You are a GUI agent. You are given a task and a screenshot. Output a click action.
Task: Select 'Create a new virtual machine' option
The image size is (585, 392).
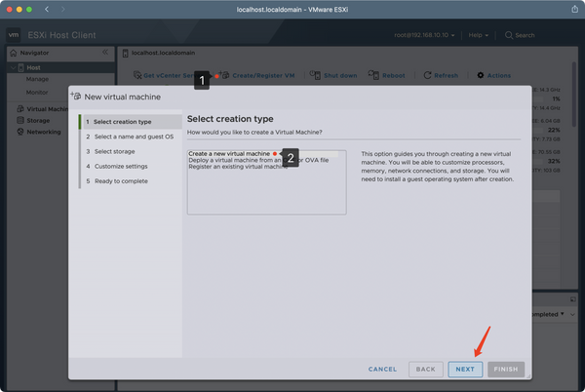click(229, 154)
